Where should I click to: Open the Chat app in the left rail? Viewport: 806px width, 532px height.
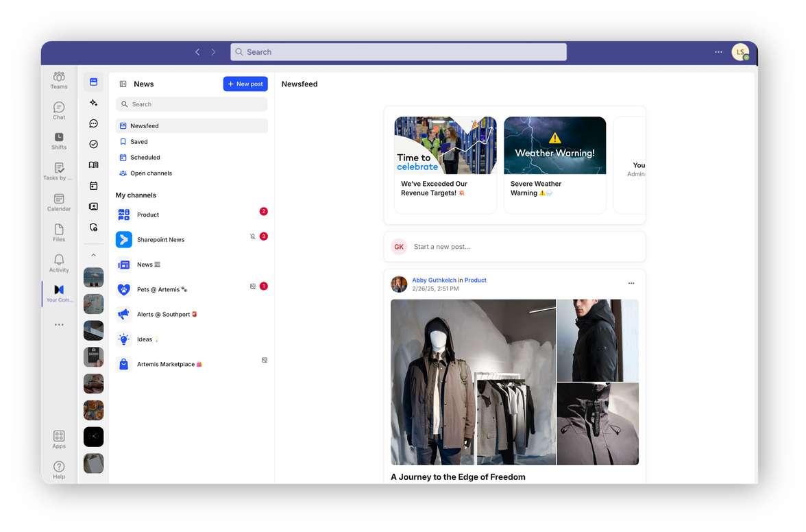[59, 110]
